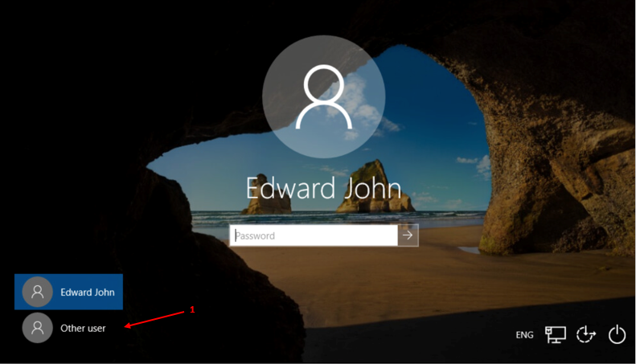Select the Edward John account tile
This screenshot has height=364, width=636.
click(69, 292)
